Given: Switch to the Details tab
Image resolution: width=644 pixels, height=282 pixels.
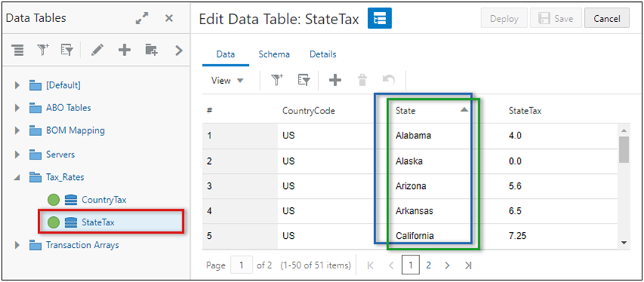Looking at the screenshot, I should pyautogui.click(x=323, y=54).
